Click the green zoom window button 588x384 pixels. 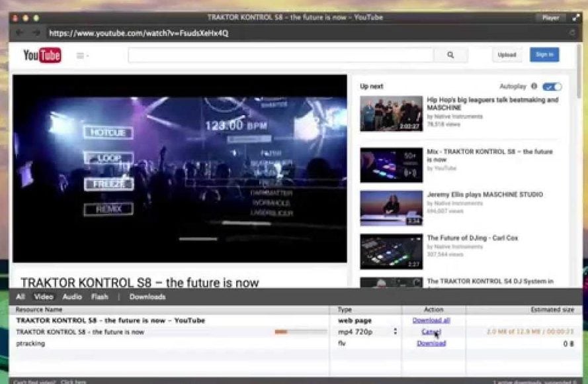coord(36,18)
